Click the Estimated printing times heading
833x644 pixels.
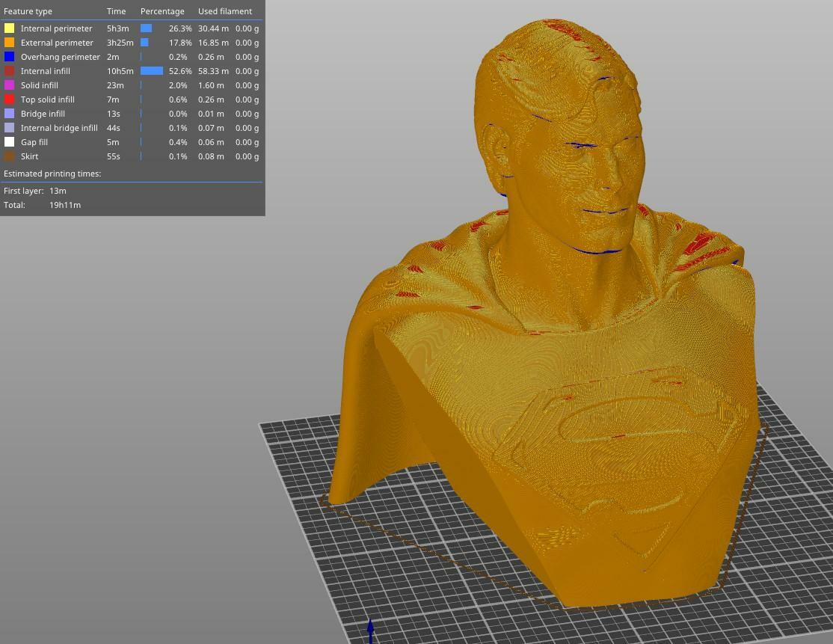(52, 174)
